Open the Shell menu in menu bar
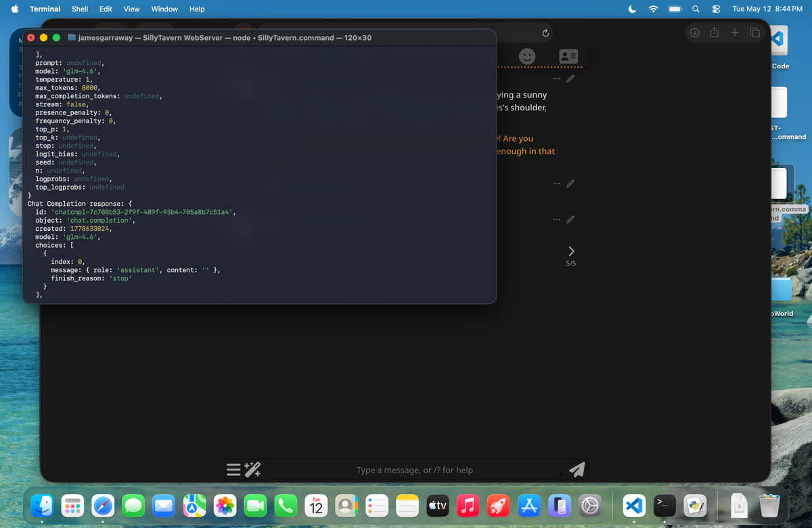 click(x=80, y=9)
